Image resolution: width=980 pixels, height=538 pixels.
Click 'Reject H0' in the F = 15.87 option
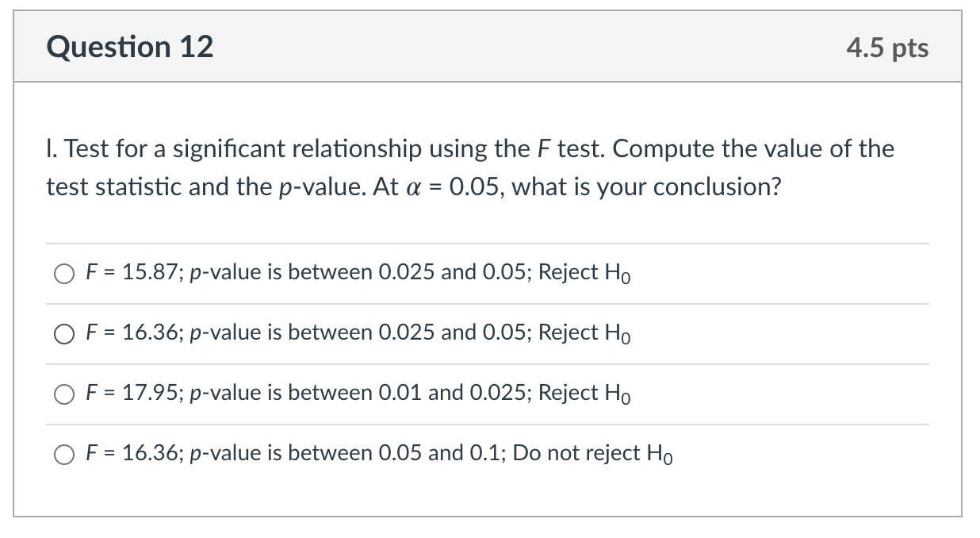pos(584,273)
